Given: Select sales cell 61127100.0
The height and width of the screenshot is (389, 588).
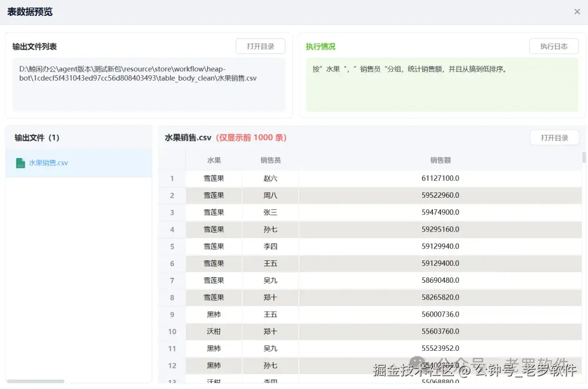Looking at the screenshot, I should pyautogui.click(x=440, y=178).
